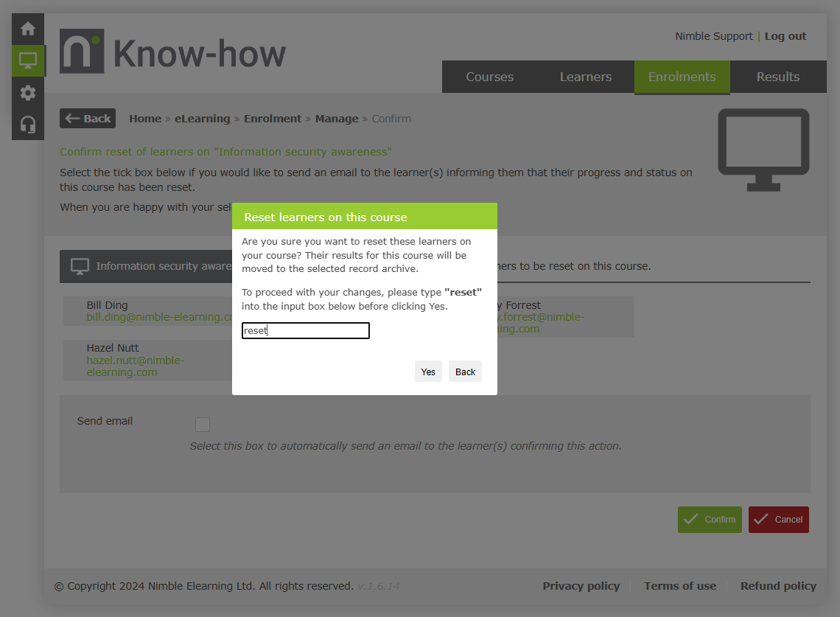Click the Send email label
This screenshot has width=840, height=617.
click(x=105, y=421)
